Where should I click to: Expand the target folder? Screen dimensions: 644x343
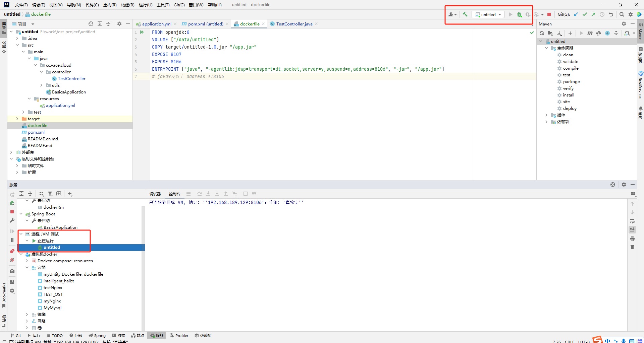[x=17, y=119]
